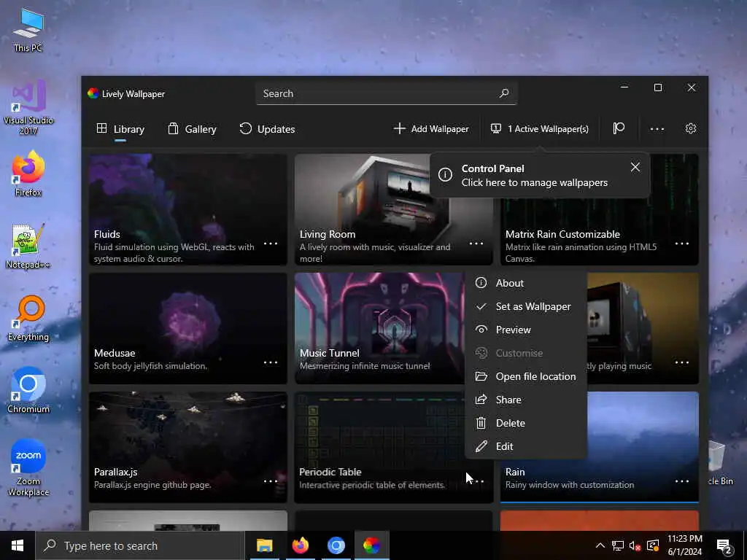Viewport: 747px width, 560px height.
Task: Open 1 Active Wallpaper(s) control panel
Action: click(x=540, y=129)
